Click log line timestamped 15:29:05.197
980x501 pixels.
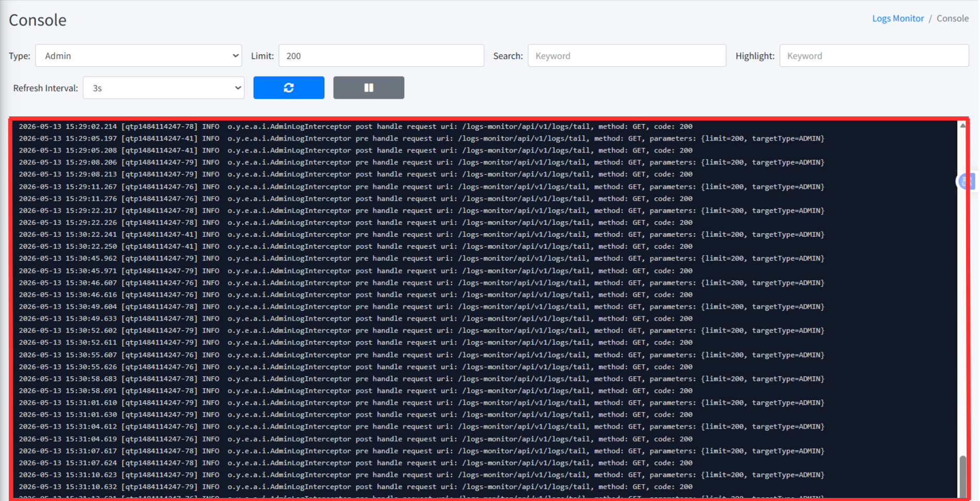[x=422, y=139]
